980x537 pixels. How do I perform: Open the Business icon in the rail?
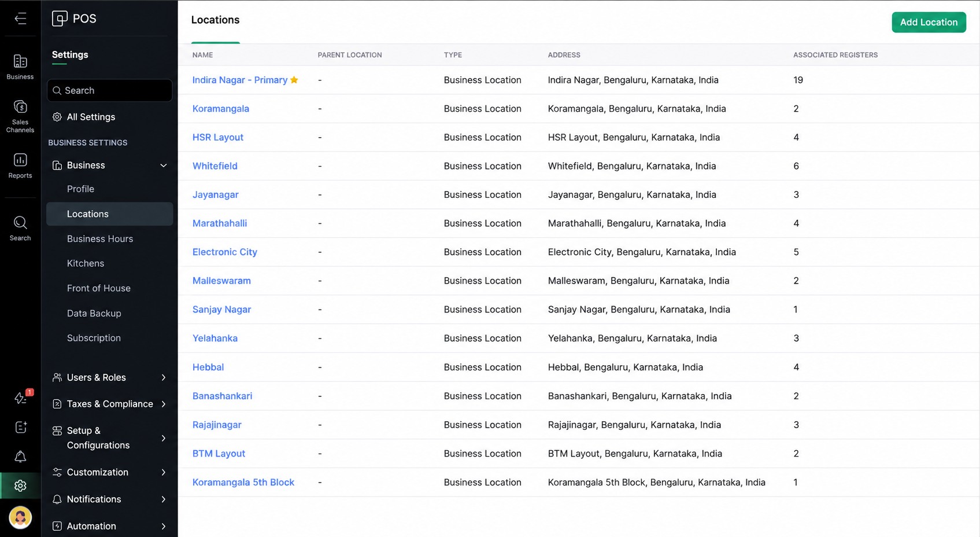(x=20, y=67)
